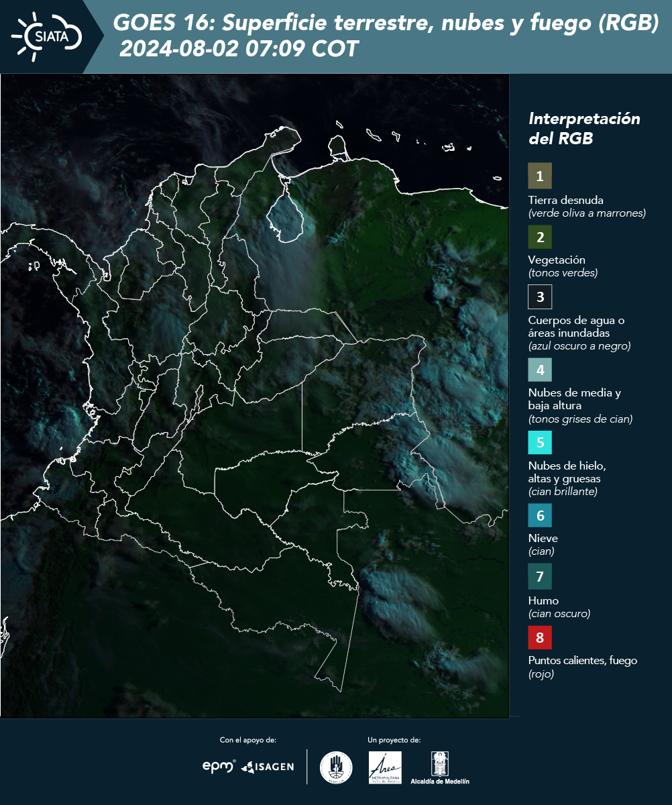Select red legend swatch 8 for fire
The image size is (672, 805).
pos(540,637)
